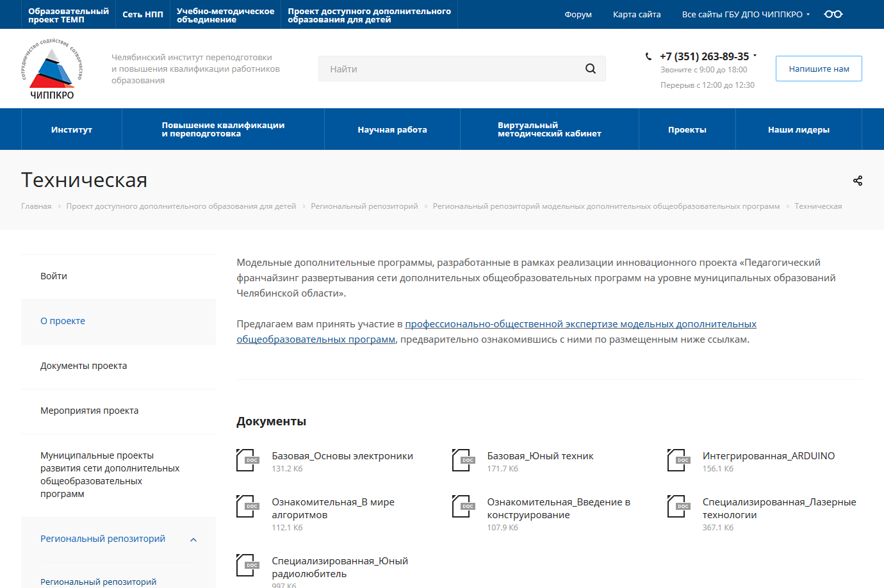Click the +7 (351) 263-89-35 phone number

tap(704, 56)
